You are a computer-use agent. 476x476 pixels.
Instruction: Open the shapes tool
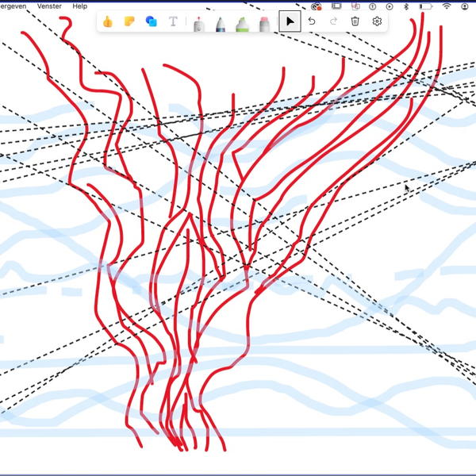coord(151,21)
